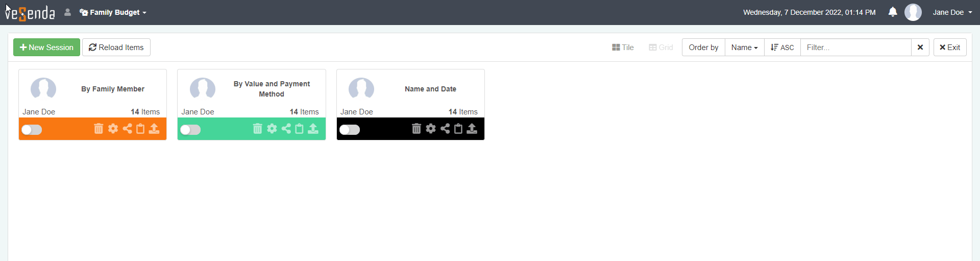This screenshot has height=261, width=980.
Task: Open settings gear for By Family Member
Action: [113, 129]
